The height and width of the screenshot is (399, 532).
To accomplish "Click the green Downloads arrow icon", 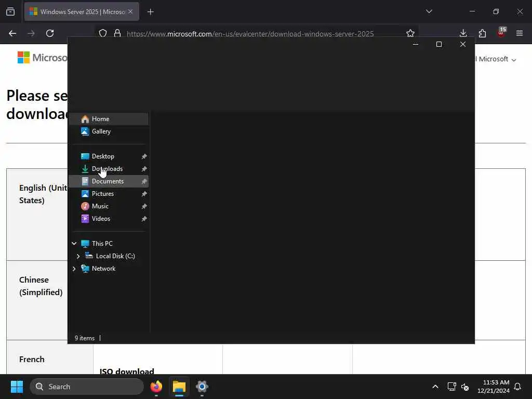I will pos(85,169).
